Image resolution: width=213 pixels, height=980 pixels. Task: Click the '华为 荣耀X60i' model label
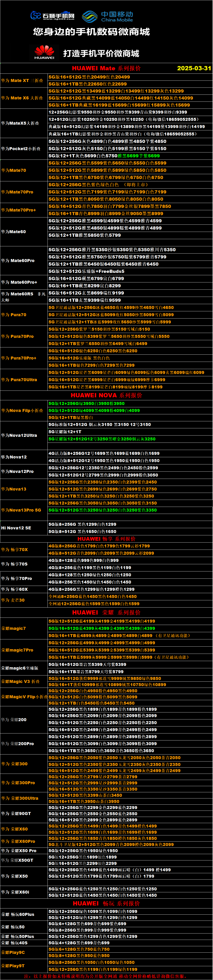(15, 892)
